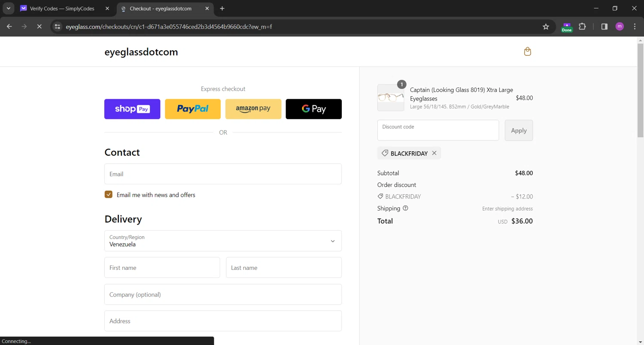644x345 pixels.
Task: Go back to the previous page
Action: tap(9, 27)
